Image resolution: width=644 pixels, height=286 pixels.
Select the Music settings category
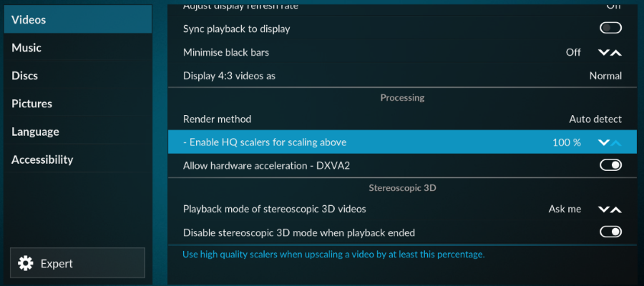[x=78, y=48]
